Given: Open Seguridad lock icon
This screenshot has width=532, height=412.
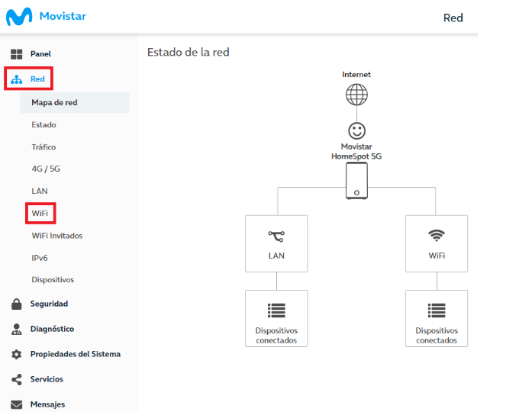Looking at the screenshot, I should [x=16, y=304].
